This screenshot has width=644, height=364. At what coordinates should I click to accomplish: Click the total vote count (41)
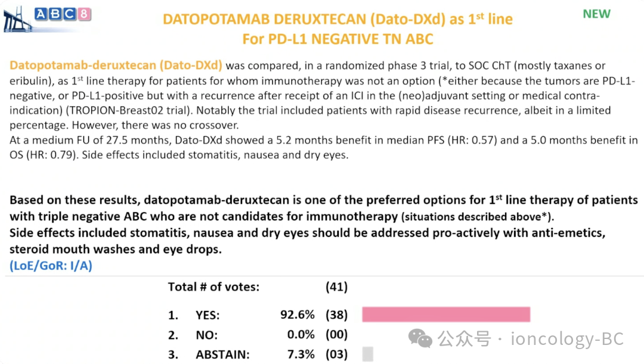point(336,287)
